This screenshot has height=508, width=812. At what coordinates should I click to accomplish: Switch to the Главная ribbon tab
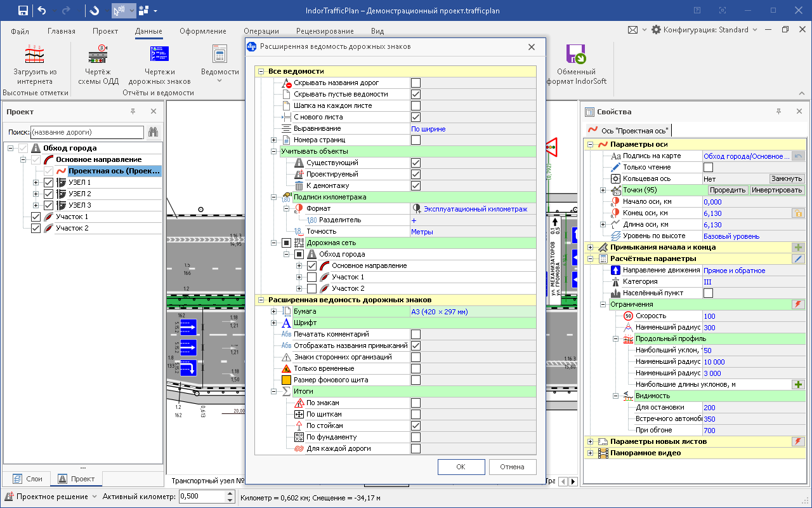pyautogui.click(x=62, y=31)
